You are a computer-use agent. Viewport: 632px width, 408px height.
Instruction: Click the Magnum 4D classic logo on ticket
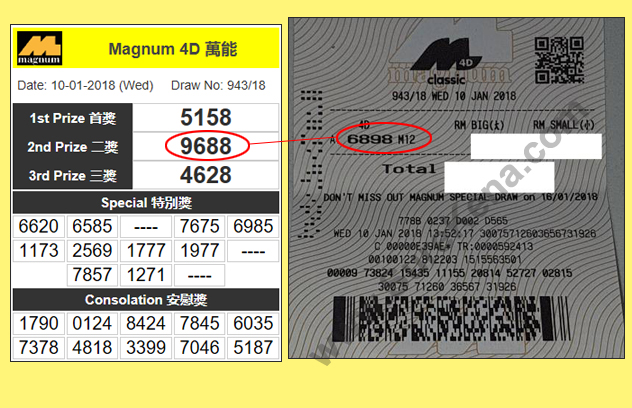click(447, 61)
